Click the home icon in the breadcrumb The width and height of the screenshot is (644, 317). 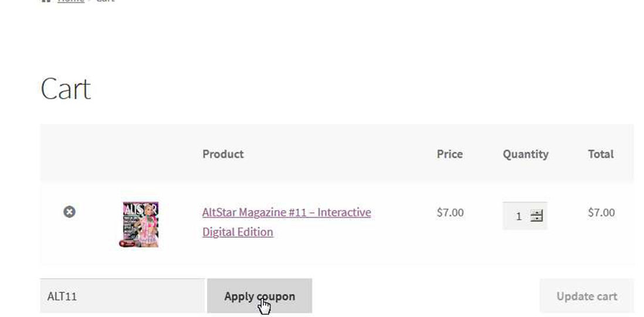pyautogui.click(x=46, y=1)
